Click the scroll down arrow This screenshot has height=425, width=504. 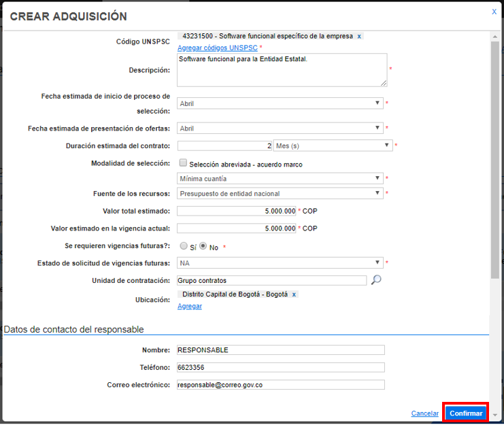coord(495,415)
